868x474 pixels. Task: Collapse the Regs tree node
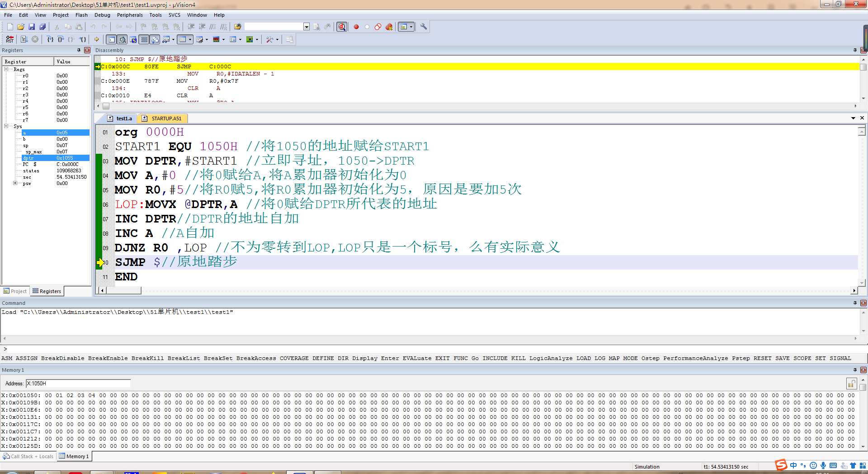click(x=6, y=69)
